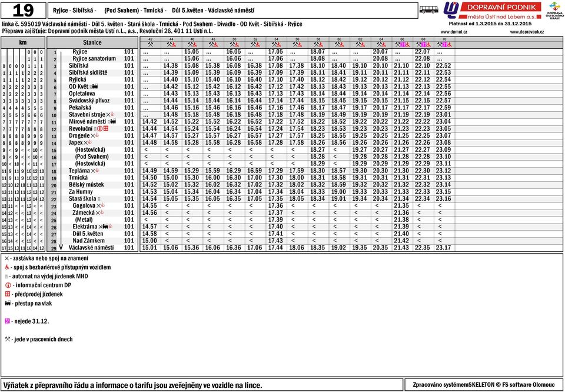Click the request-stop cross beside Teplárna

click(x=92, y=171)
